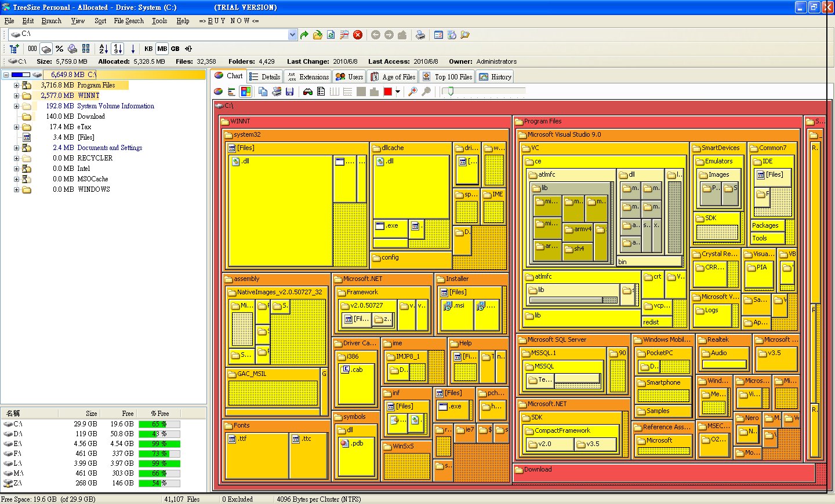Viewport: 835px width, 504px height.
Task: Collapse the C:\ root tree node
Action: (6, 75)
